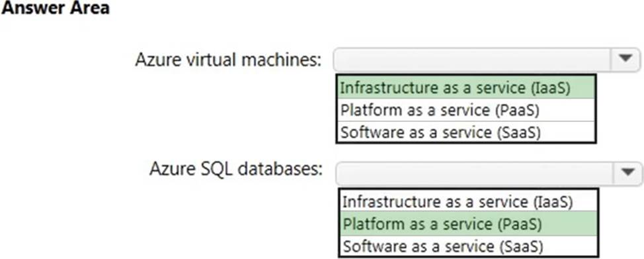Select PaaS option under Azure SQL databases
This screenshot has width=644, height=259.
click(468, 224)
